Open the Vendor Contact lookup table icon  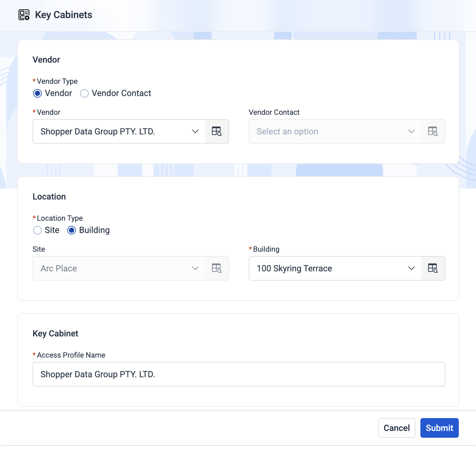tap(433, 131)
